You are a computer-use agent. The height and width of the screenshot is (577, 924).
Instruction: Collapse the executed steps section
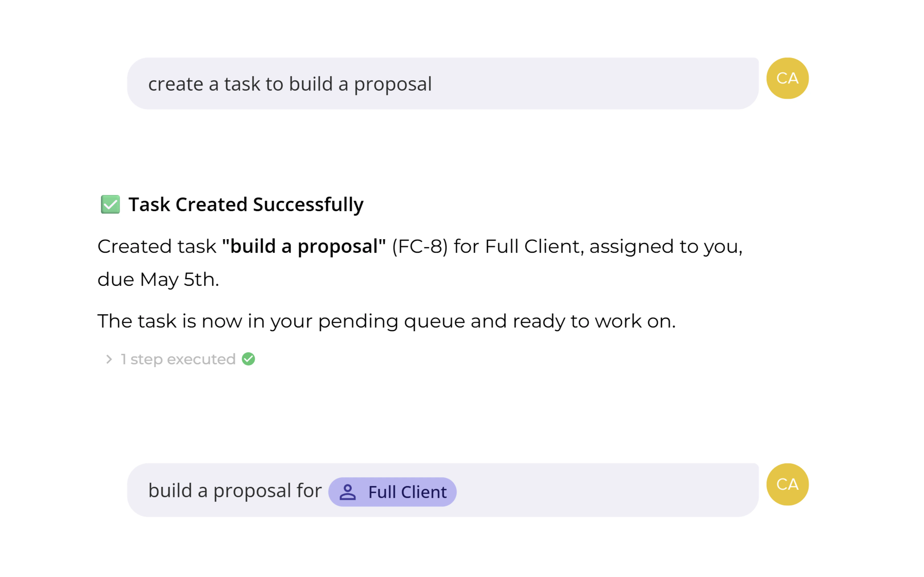coord(178,359)
